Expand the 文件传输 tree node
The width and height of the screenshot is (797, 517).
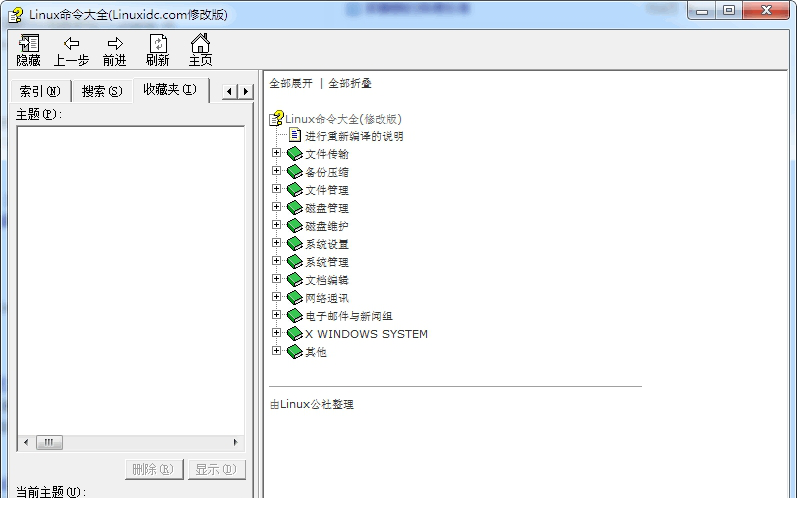pyautogui.click(x=276, y=153)
